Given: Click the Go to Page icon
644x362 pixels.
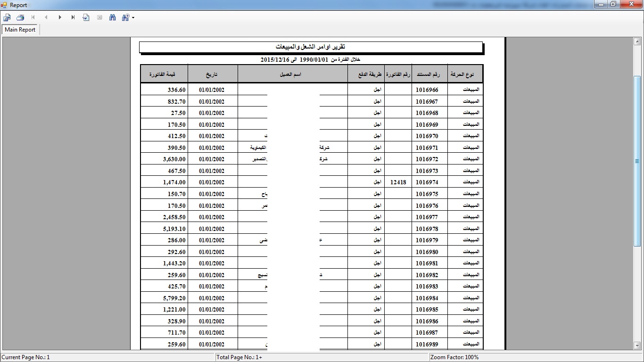Looking at the screenshot, I should click(86, 17).
